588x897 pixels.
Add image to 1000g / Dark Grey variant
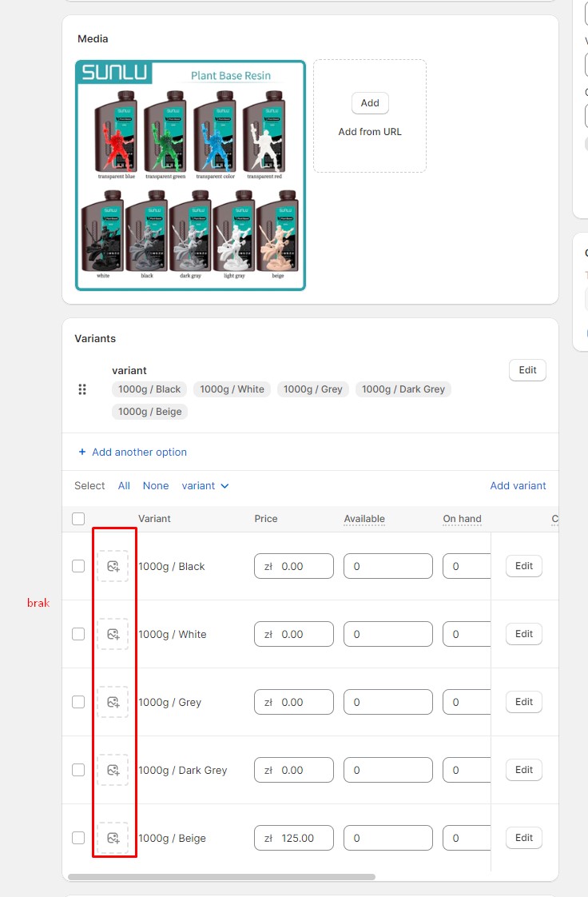tap(113, 770)
